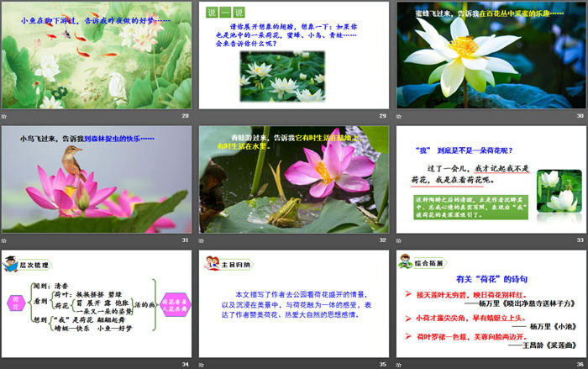Click slide number 29 label
Viewport: 588px width, 369px height.
[382, 116]
